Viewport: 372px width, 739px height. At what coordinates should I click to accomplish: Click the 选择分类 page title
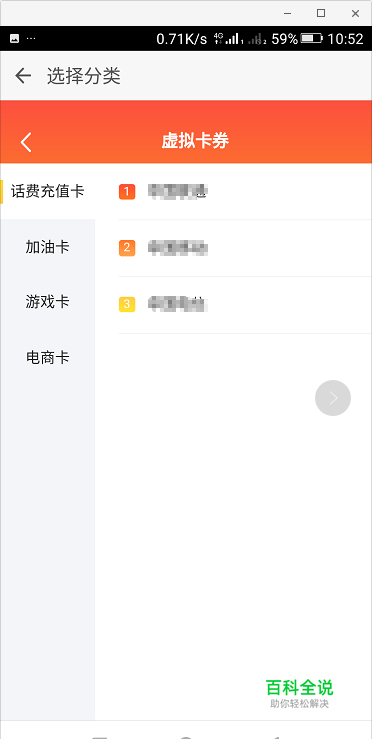[x=83, y=76]
